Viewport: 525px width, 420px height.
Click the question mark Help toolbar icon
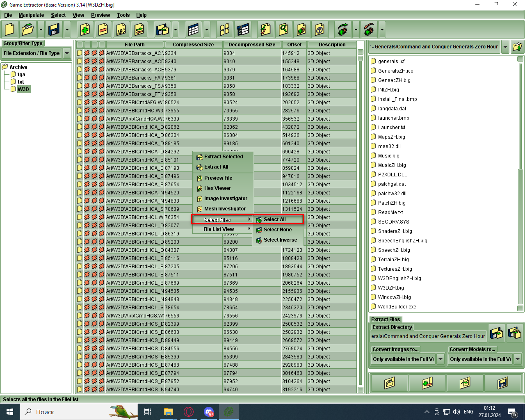320,30
